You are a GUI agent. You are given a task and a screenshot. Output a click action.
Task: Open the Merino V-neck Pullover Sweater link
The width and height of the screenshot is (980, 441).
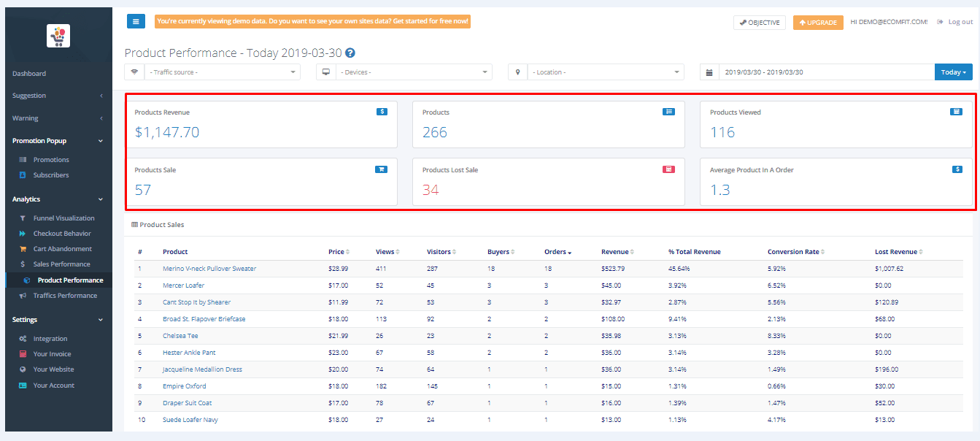point(209,269)
